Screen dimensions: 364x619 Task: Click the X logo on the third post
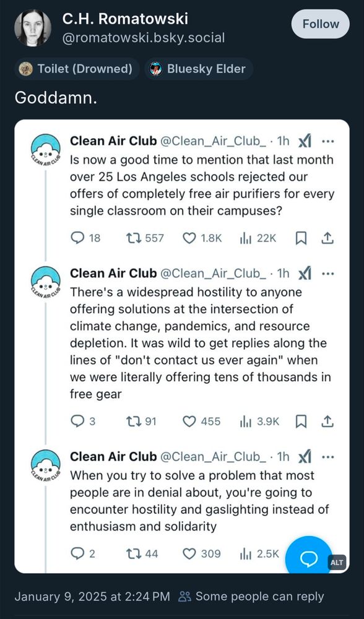tap(303, 456)
